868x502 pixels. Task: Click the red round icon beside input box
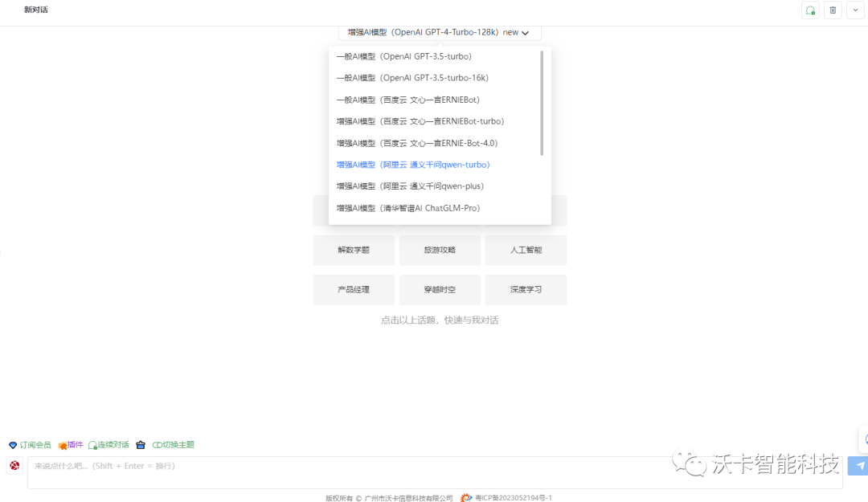tap(15, 466)
